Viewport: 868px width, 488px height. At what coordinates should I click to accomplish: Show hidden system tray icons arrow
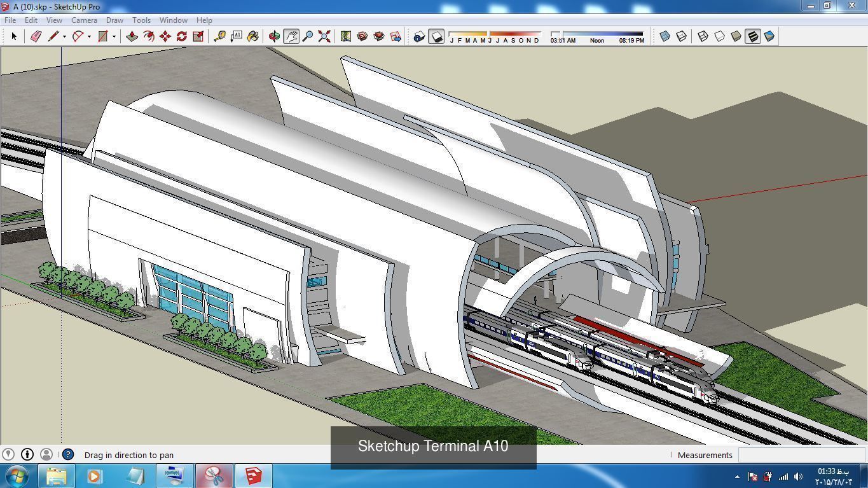tap(737, 477)
